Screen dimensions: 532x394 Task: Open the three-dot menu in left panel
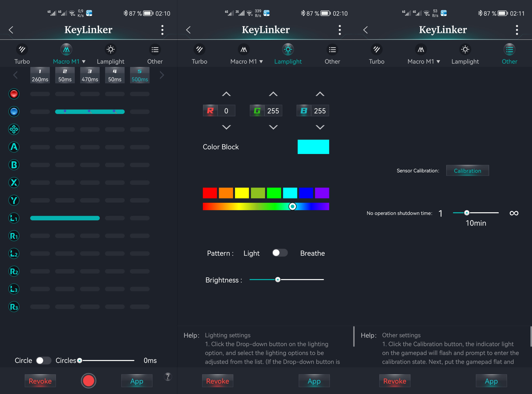[162, 30]
